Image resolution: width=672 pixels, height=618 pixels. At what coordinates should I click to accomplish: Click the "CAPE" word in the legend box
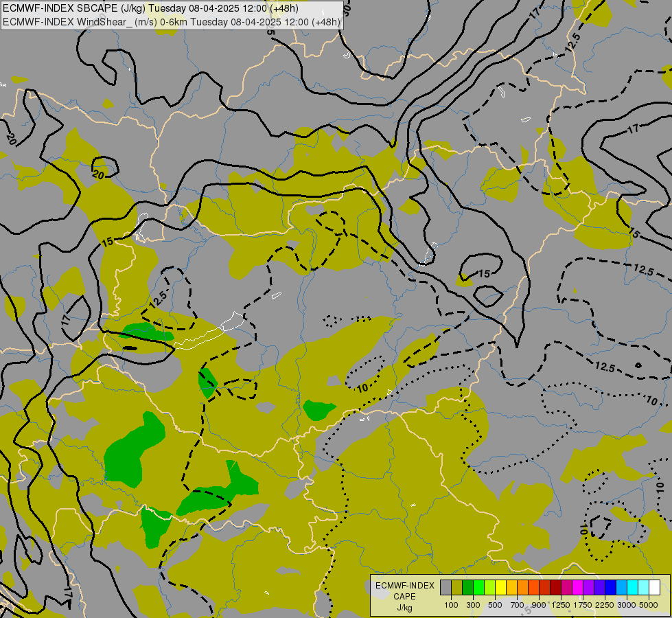404,596
